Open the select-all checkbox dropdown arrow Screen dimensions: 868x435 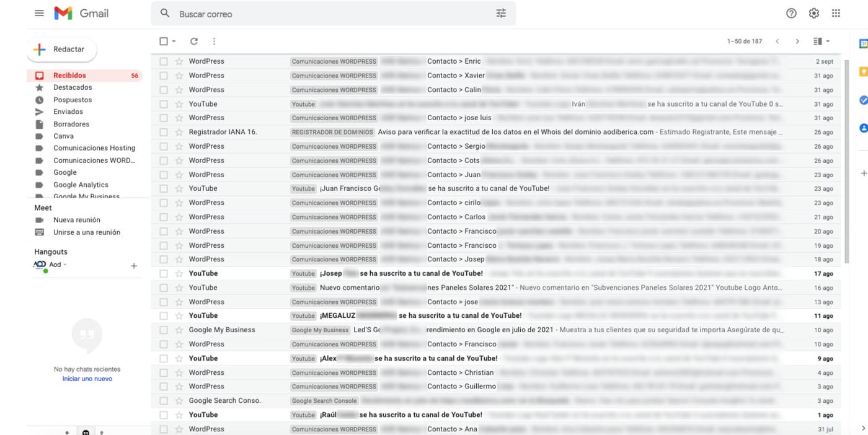pyautogui.click(x=174, y=42)
